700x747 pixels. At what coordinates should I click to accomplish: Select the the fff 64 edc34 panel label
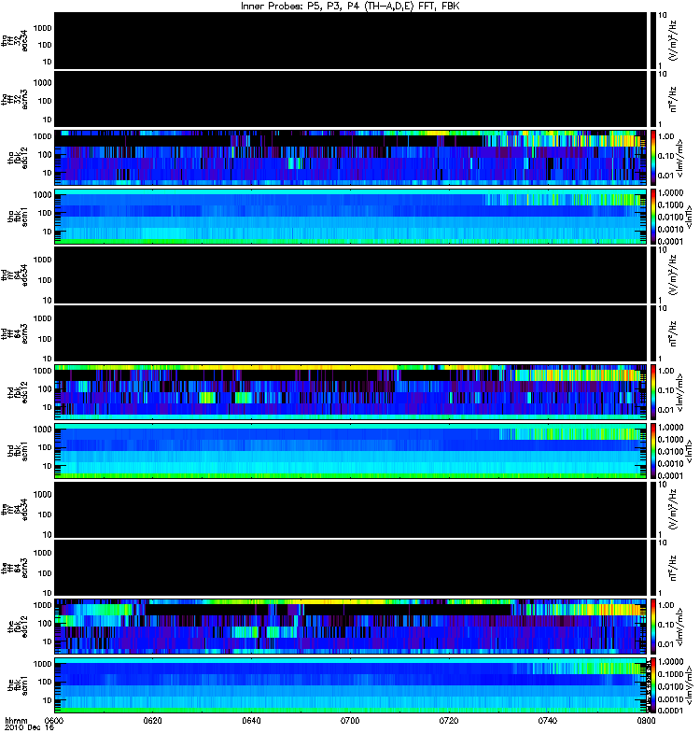pyautogui.click(x=14, y=510)
